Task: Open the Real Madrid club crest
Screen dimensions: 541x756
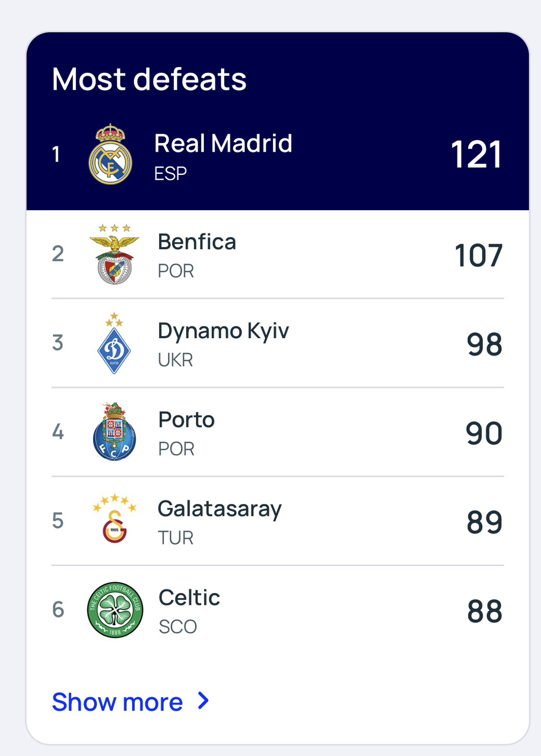Action: pos(110,154)
